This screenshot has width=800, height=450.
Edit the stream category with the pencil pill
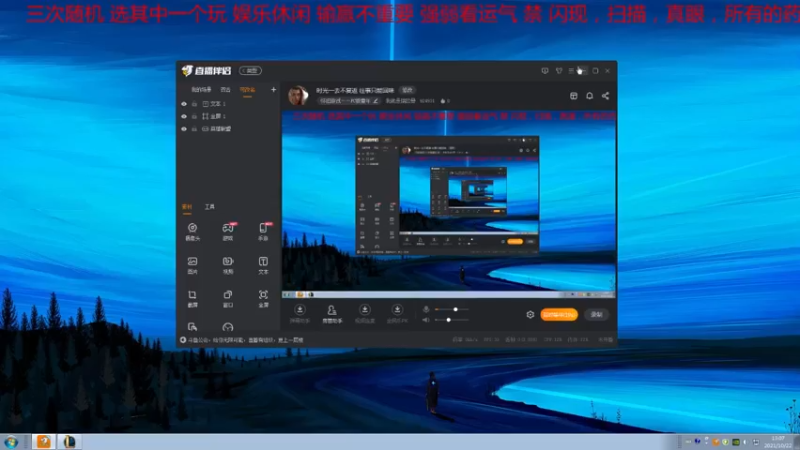[x=349, y=101]
